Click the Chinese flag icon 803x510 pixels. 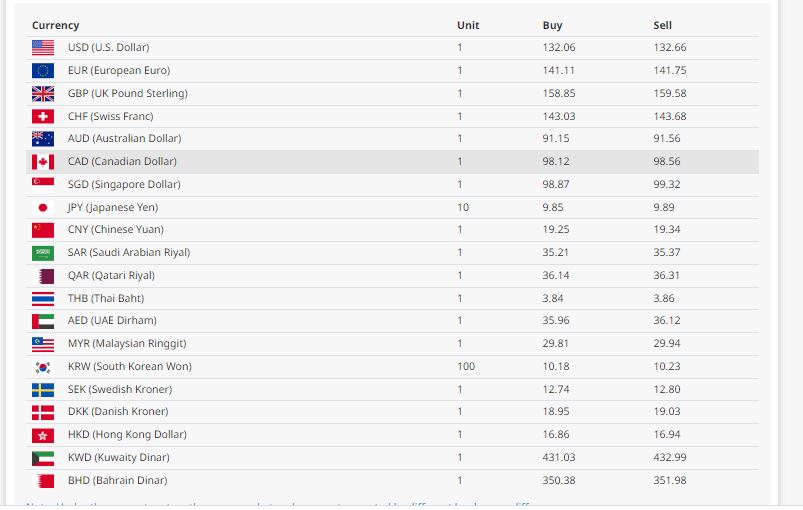tap(43, 230)
